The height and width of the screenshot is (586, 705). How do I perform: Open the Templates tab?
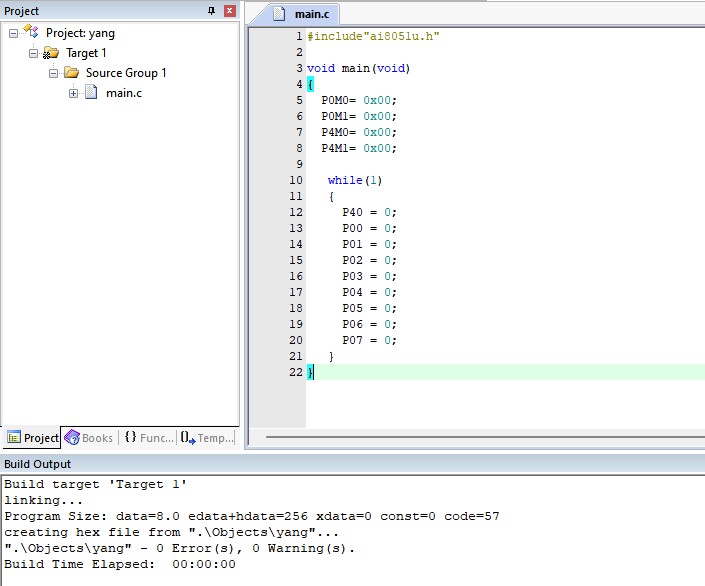(207, 438)
